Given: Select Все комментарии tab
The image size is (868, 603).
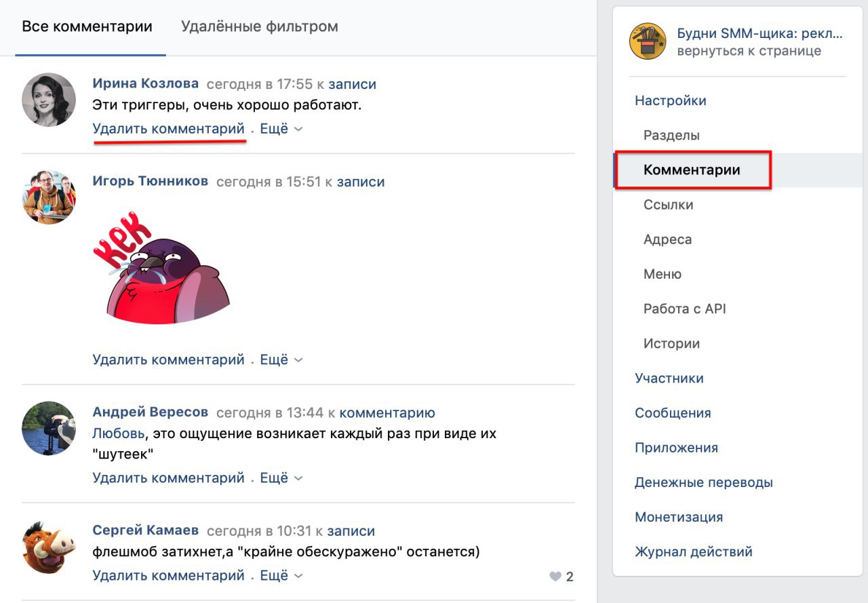Looking at the screenshot, I should [87, 26].
